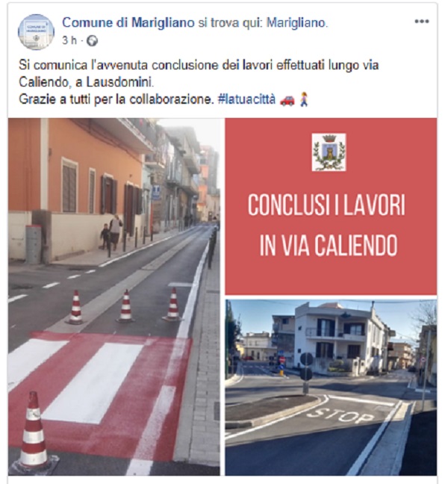Click the Comune di Marigliano profile picture

coord(36,32)
